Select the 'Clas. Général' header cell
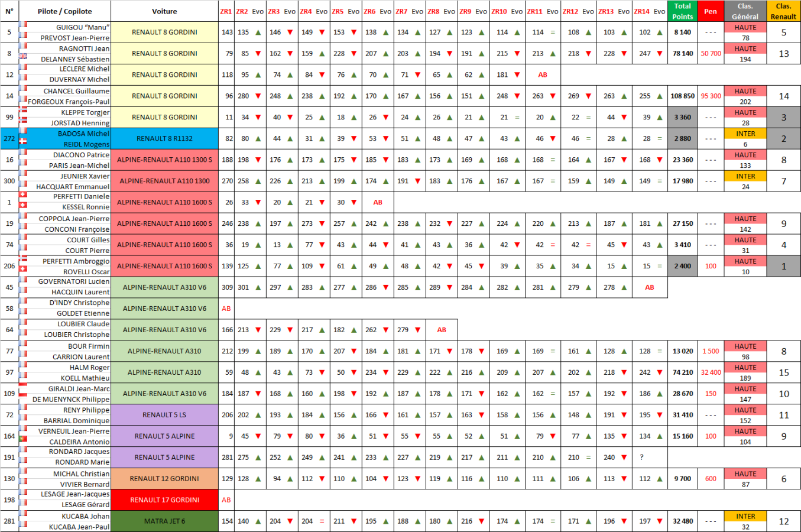801x532 pixels. tap(745, 11)
